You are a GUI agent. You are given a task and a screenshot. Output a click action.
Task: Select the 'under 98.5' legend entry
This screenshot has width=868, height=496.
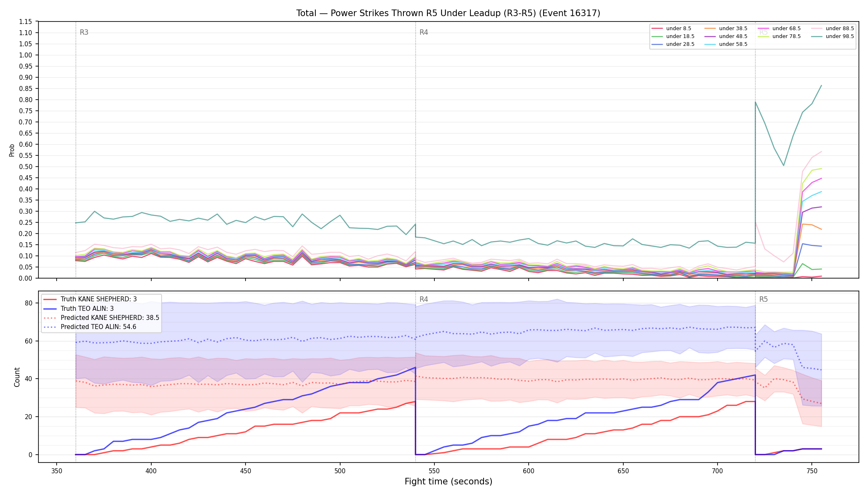pyautogui.click(x=832, y=36)
